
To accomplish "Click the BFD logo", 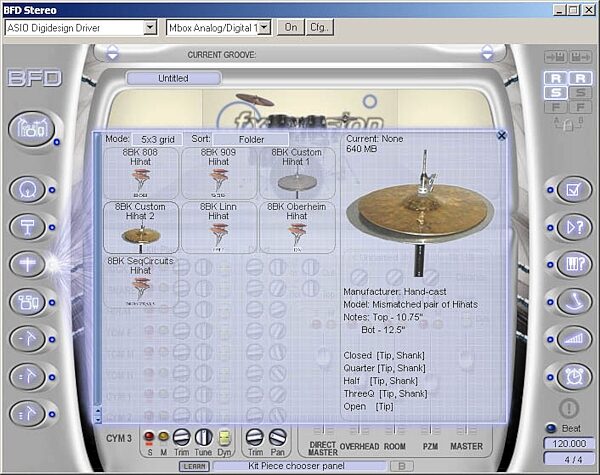I will point(34,78).
